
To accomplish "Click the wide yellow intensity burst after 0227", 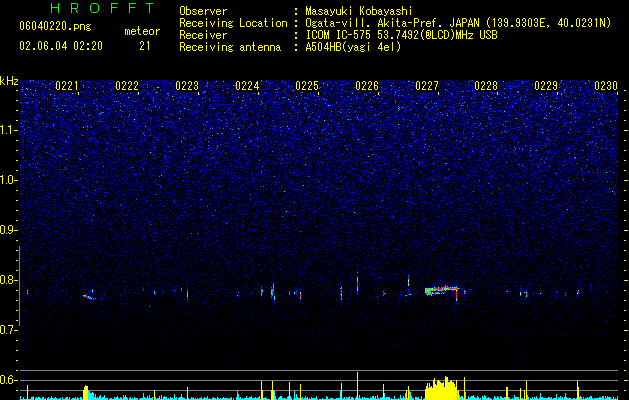I will click(441, 388).
